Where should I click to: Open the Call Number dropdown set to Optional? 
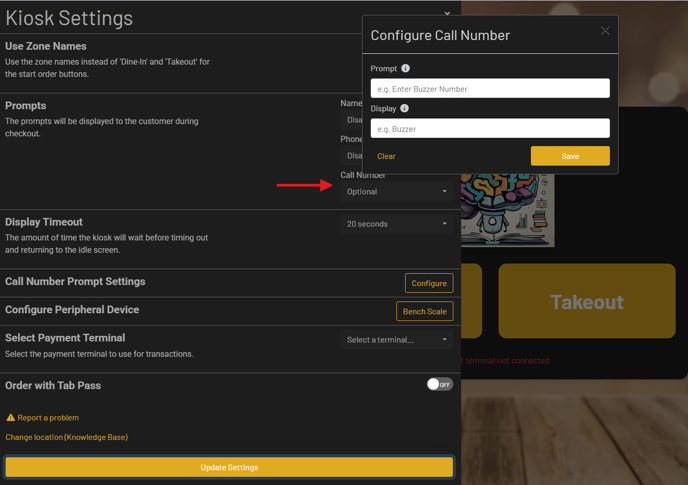tap(396, 192)
